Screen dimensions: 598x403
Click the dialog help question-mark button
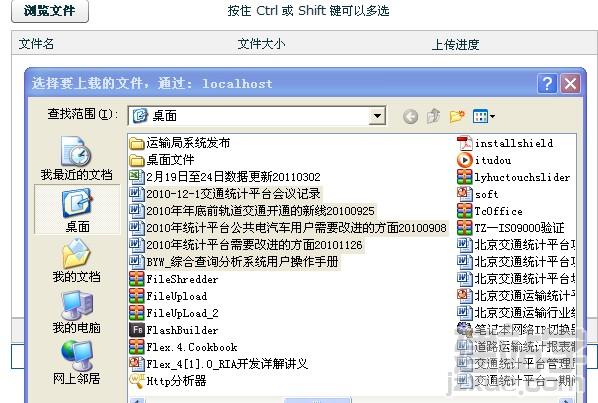click(547, 83)
